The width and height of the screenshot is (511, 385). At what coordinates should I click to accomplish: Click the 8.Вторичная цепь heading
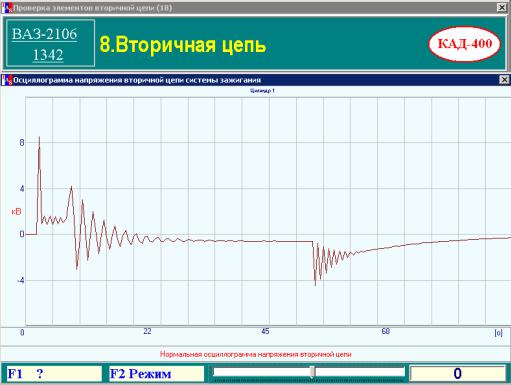click(183, 45)
